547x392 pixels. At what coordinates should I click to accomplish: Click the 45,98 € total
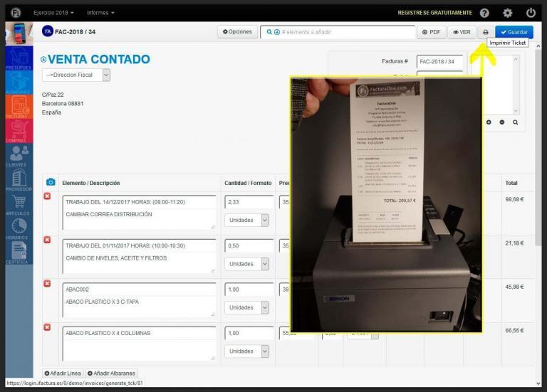point(514,287)
